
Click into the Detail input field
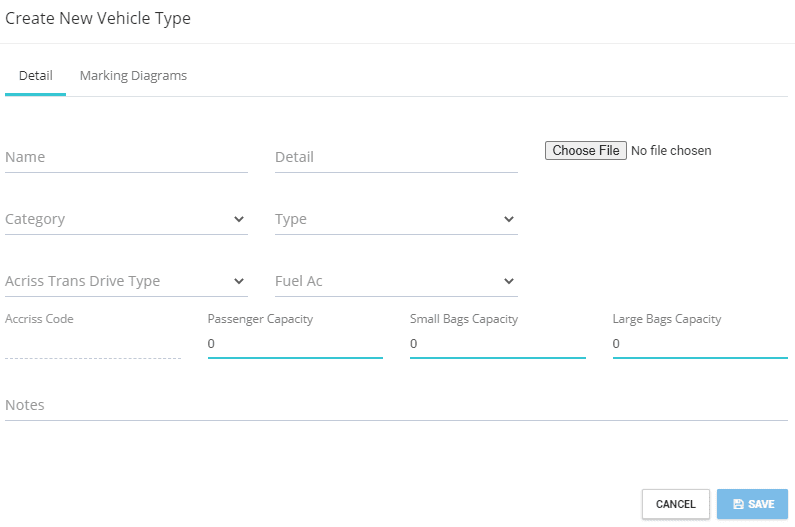coord(396,157)
